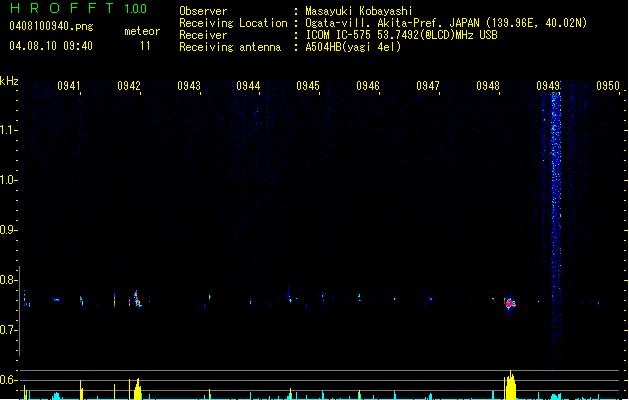The width and height of the screenshot is (629, 400).
Task: Select observer name Masayuki Kobayashi
Action: pos(359,11)
